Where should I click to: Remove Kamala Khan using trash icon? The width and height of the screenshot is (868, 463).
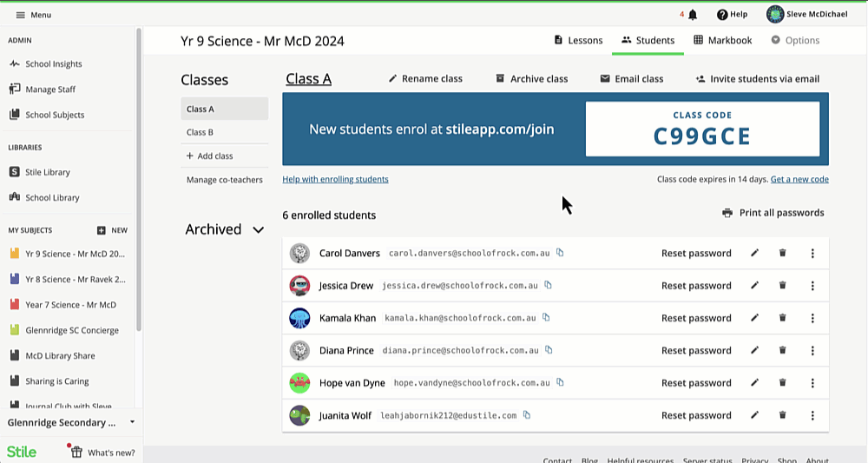[x=783, y=318]
